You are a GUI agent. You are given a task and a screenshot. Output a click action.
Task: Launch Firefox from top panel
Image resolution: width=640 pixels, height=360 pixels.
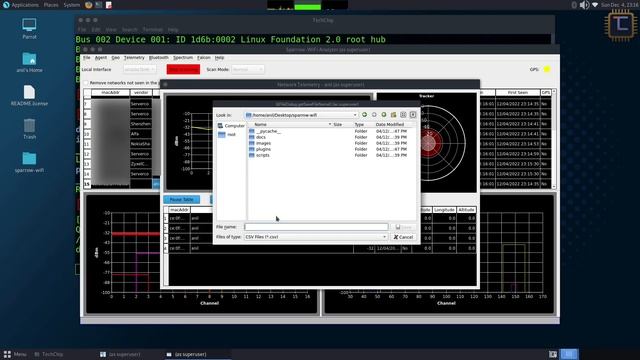[89, 5]
